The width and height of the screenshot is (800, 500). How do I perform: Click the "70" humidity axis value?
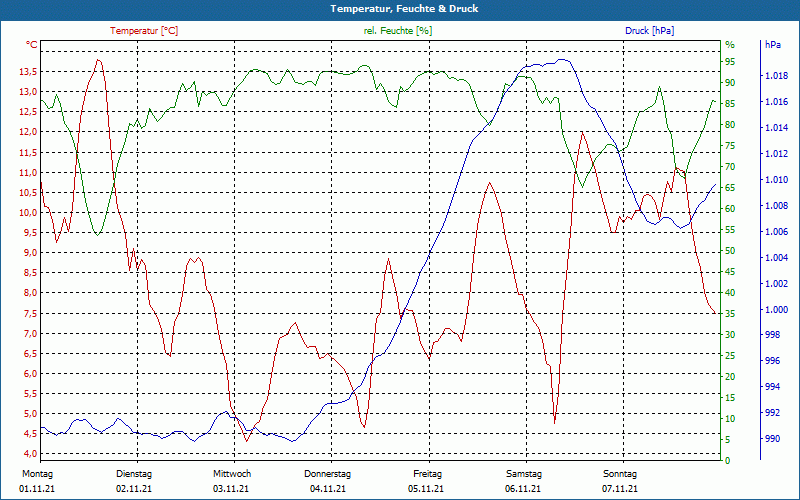[x=730, y=167]
